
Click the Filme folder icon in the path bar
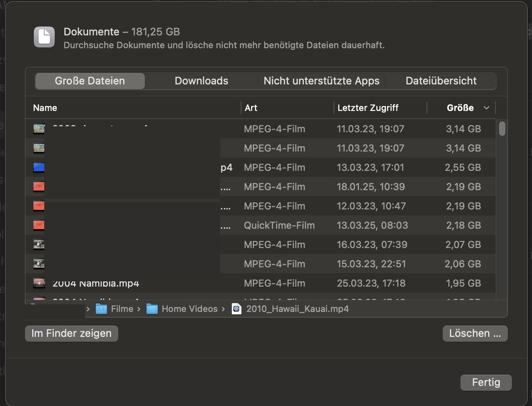101,309
